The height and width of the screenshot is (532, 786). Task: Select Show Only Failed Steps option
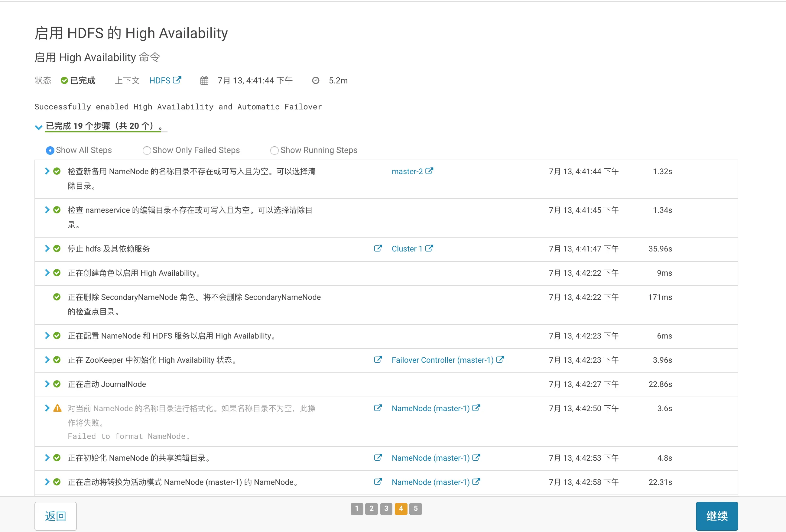(x=146, y=151)
